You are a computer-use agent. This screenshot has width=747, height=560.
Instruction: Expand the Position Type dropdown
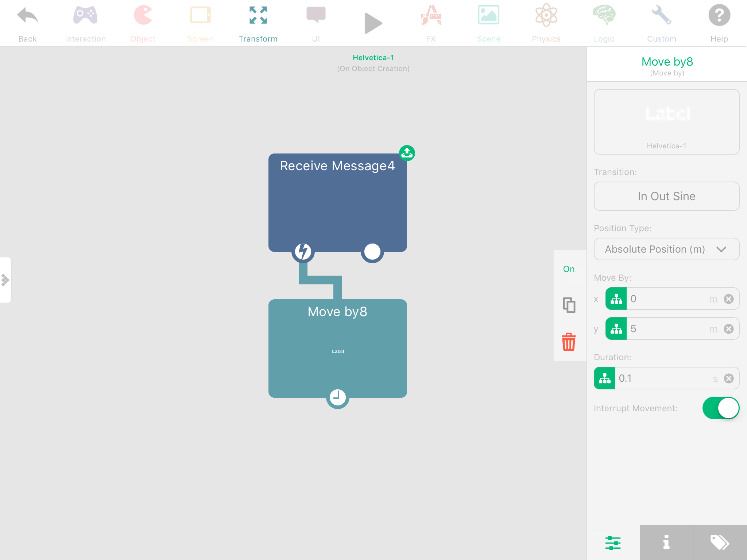[x=666, y=249]
